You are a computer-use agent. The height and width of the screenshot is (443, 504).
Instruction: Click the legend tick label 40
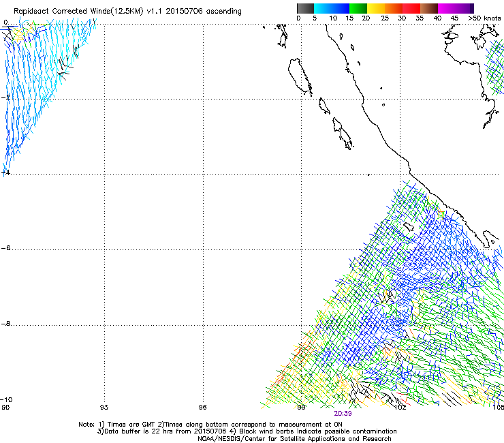pos(437,18)
